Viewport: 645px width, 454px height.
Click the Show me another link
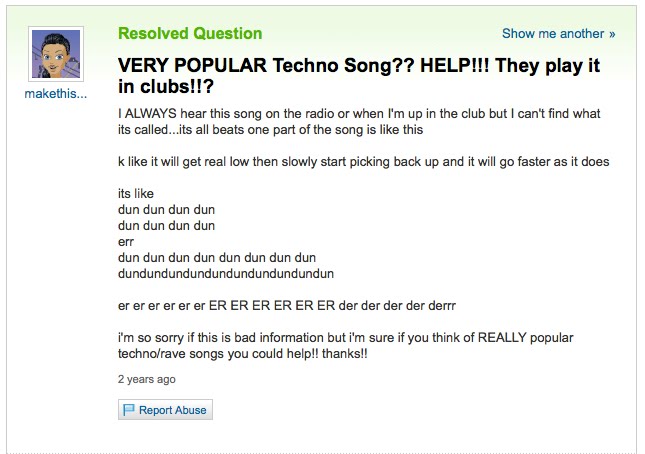click(553, 34)
